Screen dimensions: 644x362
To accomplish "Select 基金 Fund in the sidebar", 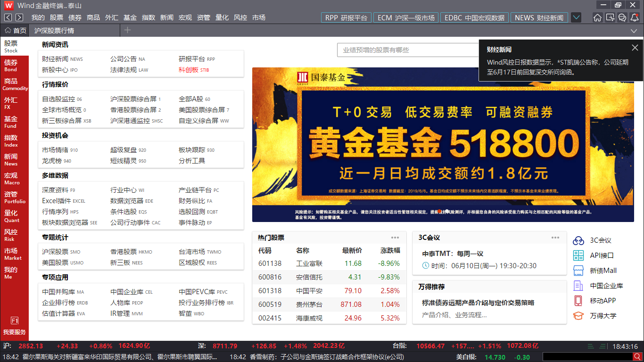I will pos(14,122).
